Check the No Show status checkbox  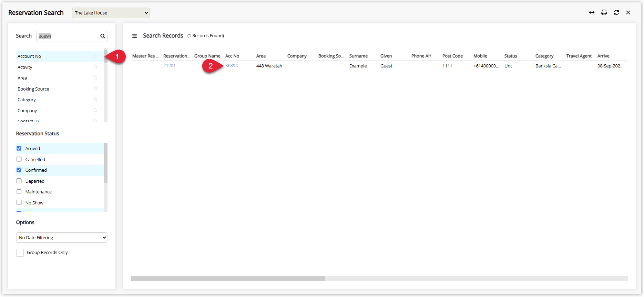[x=19, y=203]
